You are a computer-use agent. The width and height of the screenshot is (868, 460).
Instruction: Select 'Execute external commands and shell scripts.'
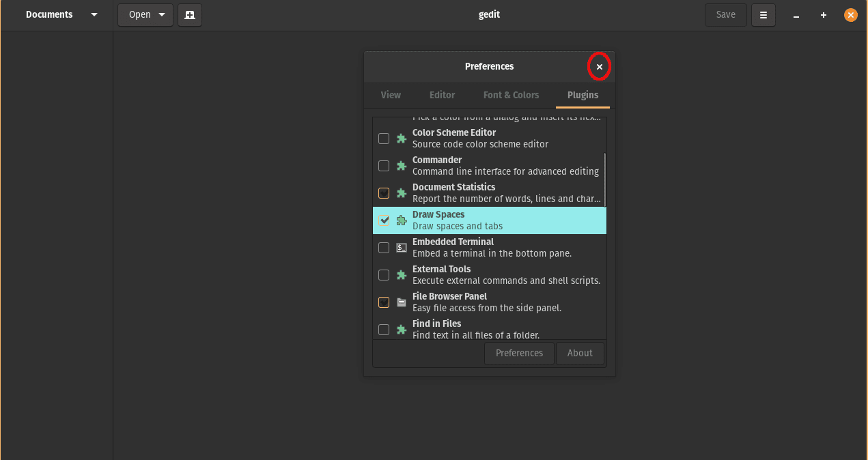pyautogui.click(x=506, y=281)
